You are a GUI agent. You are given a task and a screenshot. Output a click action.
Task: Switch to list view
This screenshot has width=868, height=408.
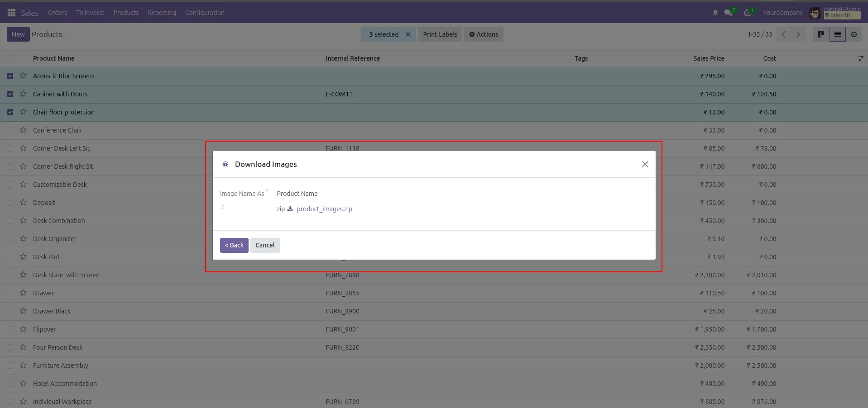click(837, 34)
